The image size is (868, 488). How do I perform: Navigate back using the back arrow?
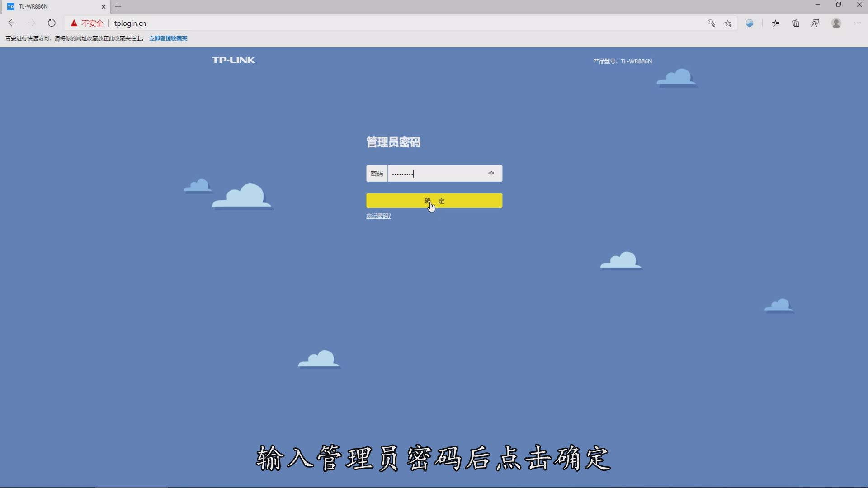pyautogui.click(x=11, y=23)
